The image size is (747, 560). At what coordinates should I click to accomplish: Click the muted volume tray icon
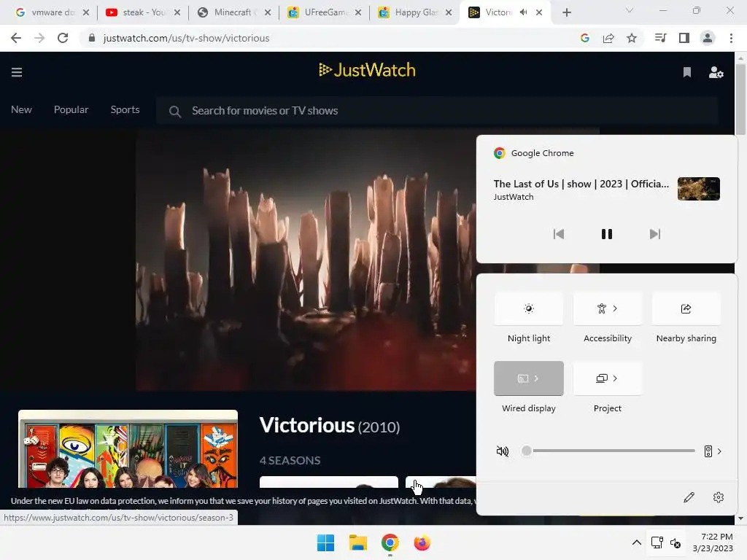coord(675,542)
